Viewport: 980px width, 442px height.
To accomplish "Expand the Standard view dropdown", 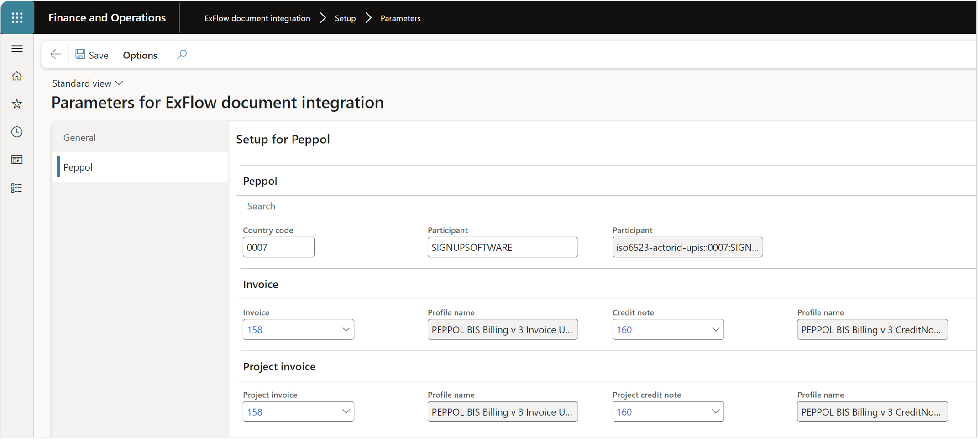I will click(x=88, y=83).
